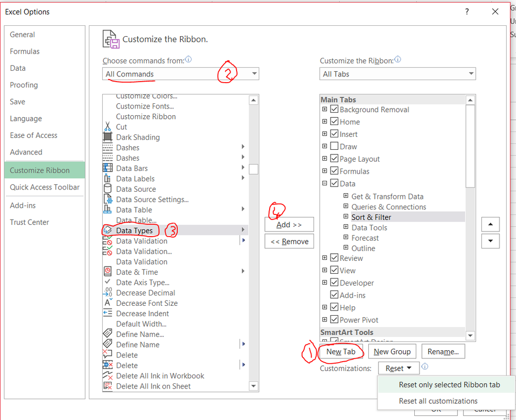The height and width of the screenshot is (420, 516).
Task: Click the info icon beside Choose commands from
Action: (188, 59)
